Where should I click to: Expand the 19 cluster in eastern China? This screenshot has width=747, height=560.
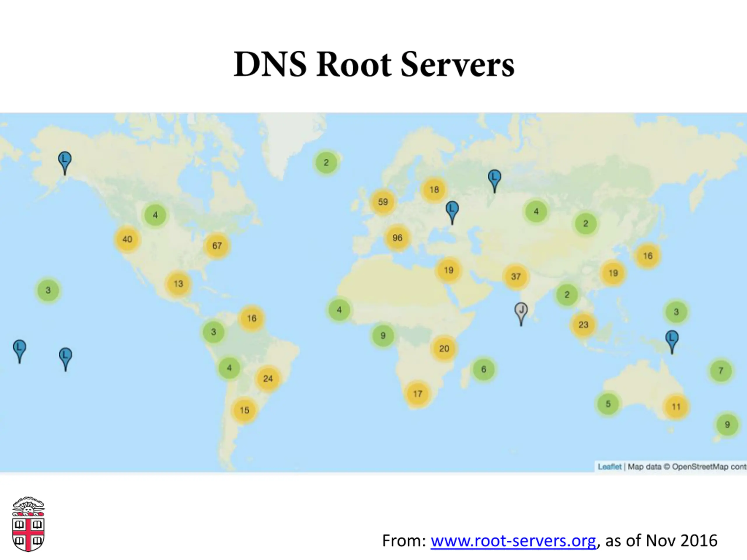point(613,273)
